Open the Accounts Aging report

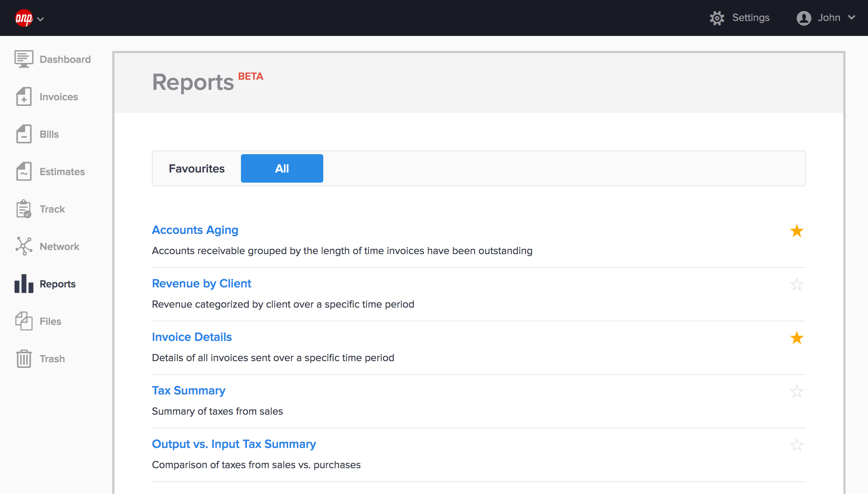click(x=196, y=230)
